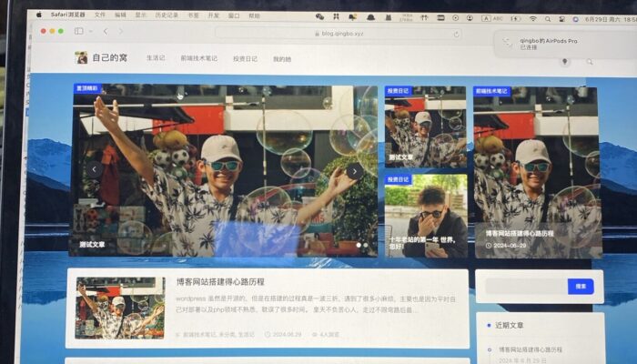Click the 近期文章 sidebar heading
637x364 pixels.
pyautogui.click(x=509, y=325)
